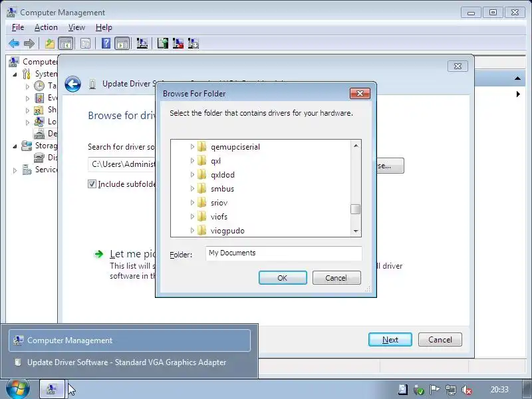Click Next in Update Driver wizard
Image resolution: width=532 pixels, height=399 pixels.
(x=390, y=340)
